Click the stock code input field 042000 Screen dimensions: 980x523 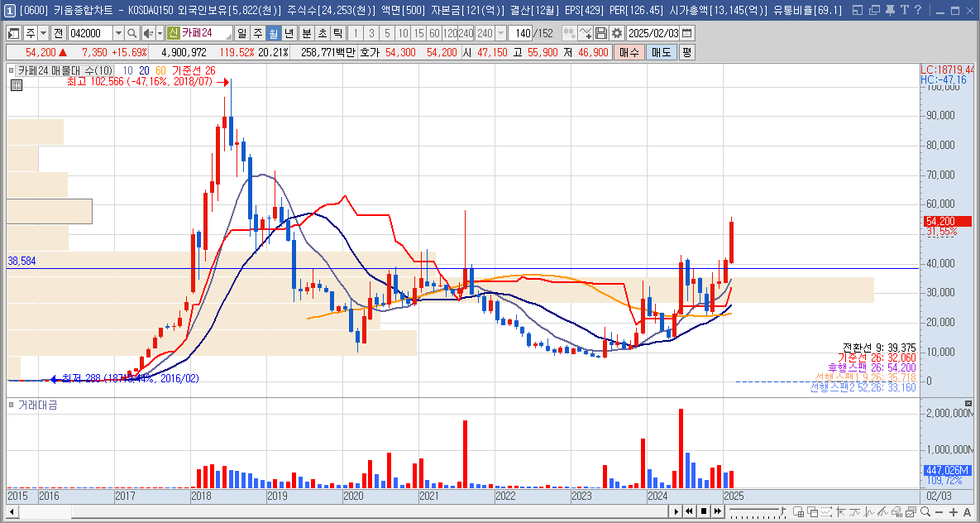[90, 33]
